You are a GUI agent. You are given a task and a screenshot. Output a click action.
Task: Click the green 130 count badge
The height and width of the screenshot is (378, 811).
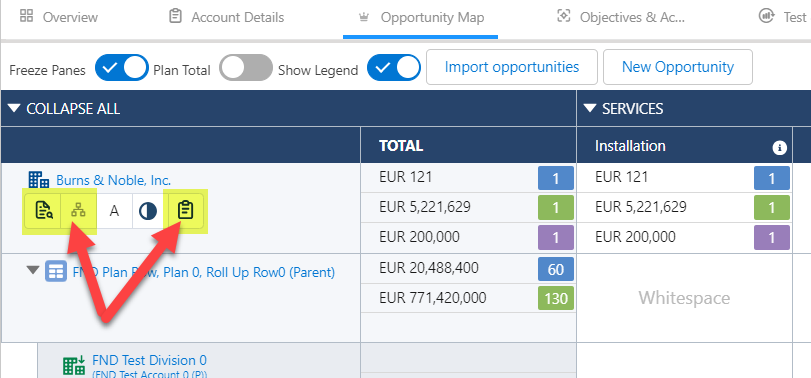point(556,298)
